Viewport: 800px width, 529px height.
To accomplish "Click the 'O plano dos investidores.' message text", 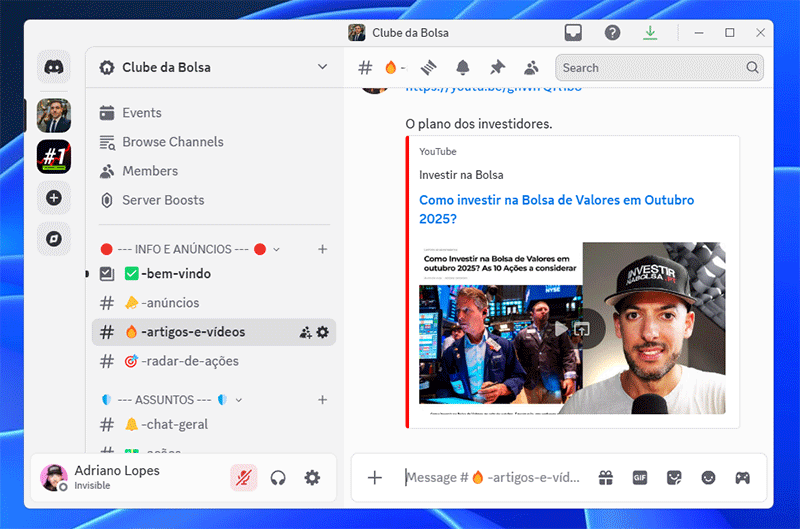I will tap(479, 124).
